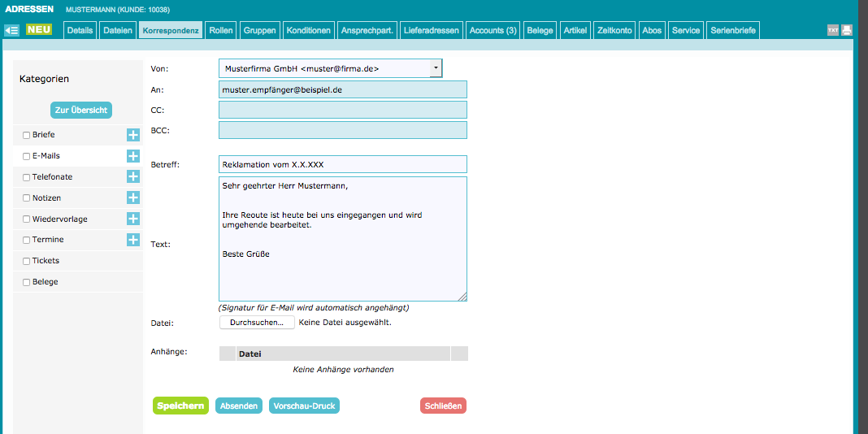Add new Notizen entry with plus icon

pos(132,197)
